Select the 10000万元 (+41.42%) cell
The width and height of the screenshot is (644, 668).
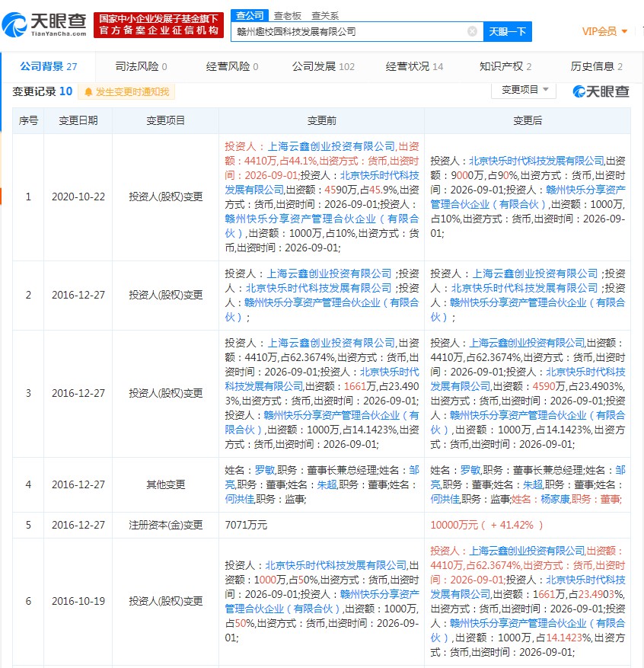pos(528,525)
